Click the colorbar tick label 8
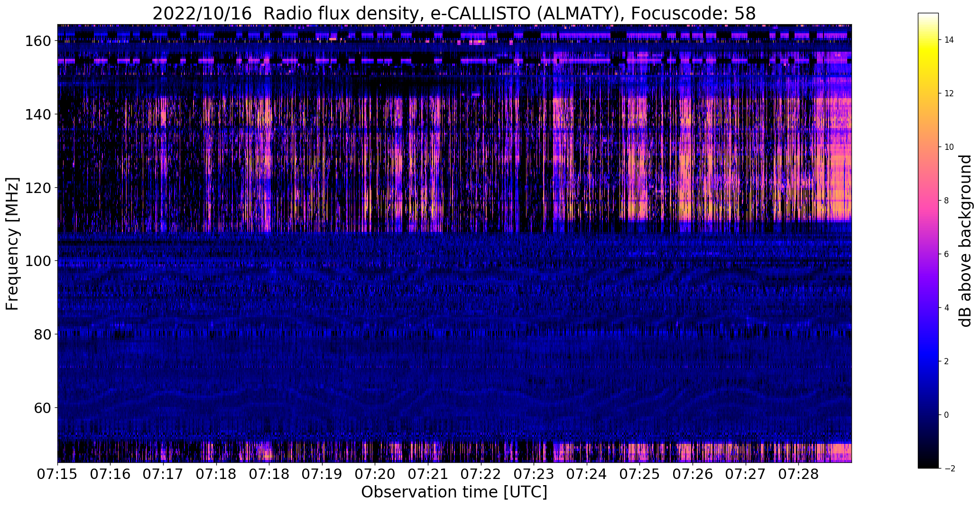 point(947,201)
